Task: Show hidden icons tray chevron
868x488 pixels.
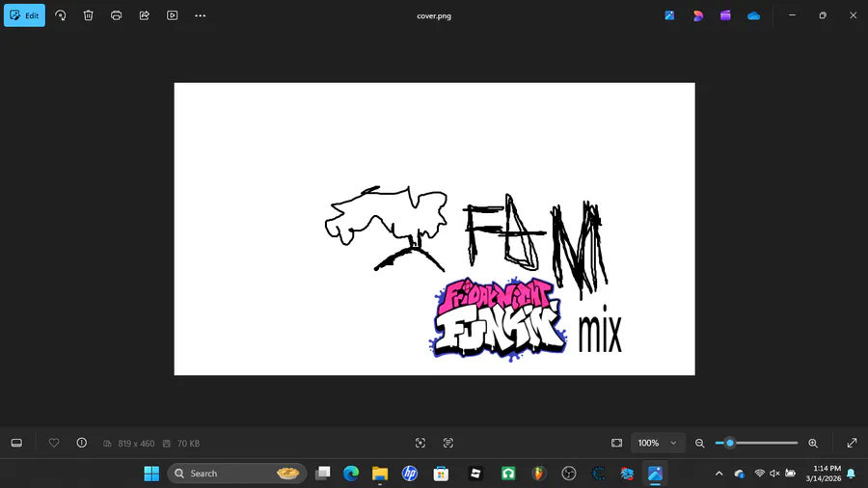Action: pos(719,474)
